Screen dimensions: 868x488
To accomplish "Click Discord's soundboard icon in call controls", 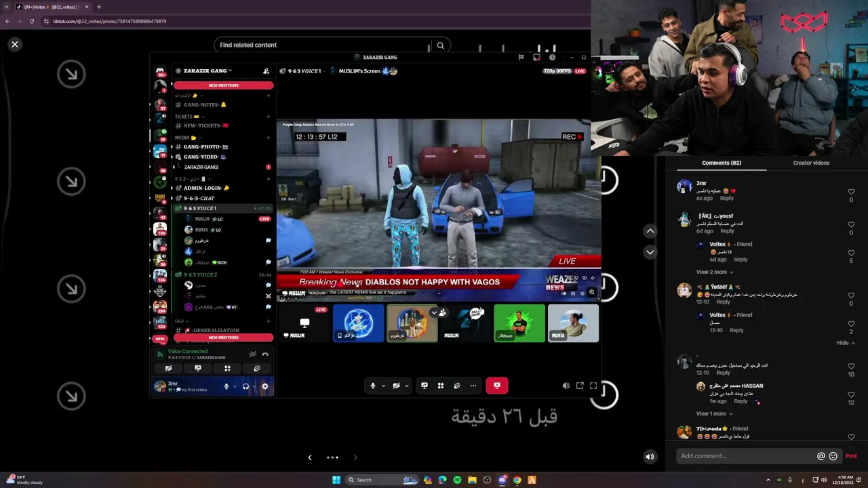I will coord(457,386).
